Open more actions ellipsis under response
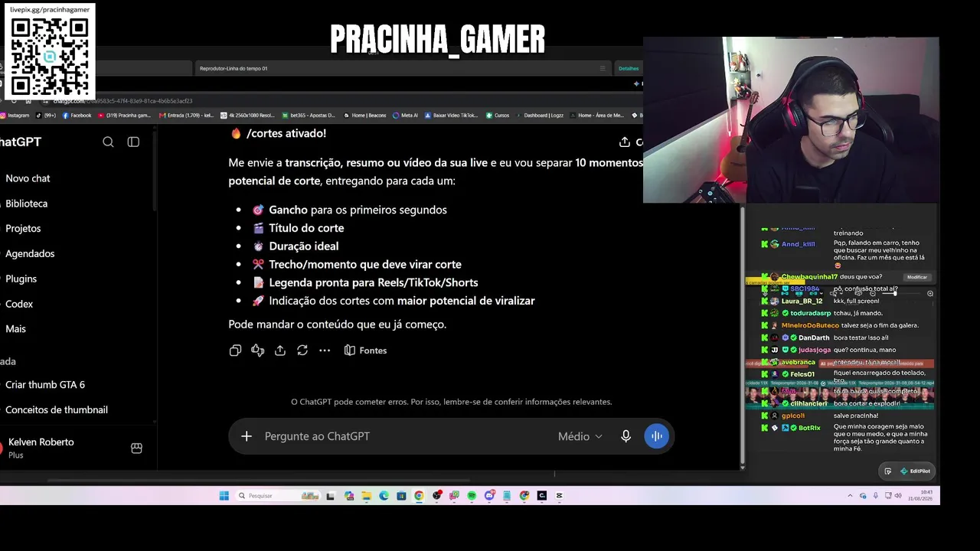 325,350
